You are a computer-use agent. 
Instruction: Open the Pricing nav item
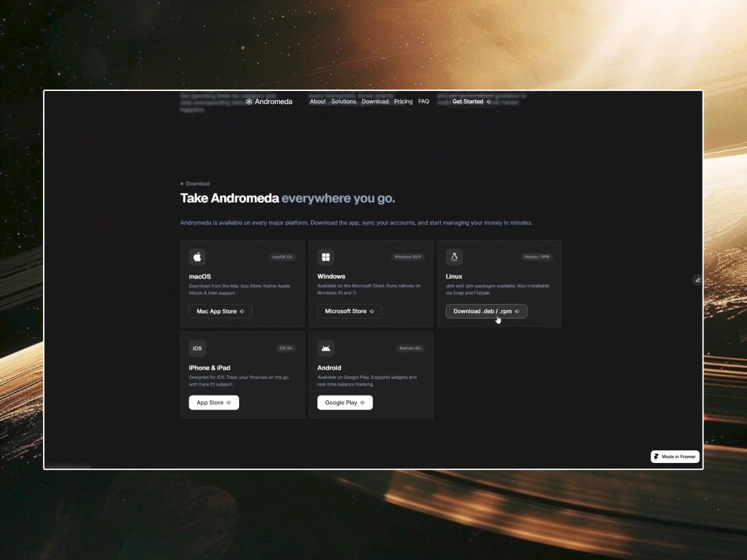(403, 102)
